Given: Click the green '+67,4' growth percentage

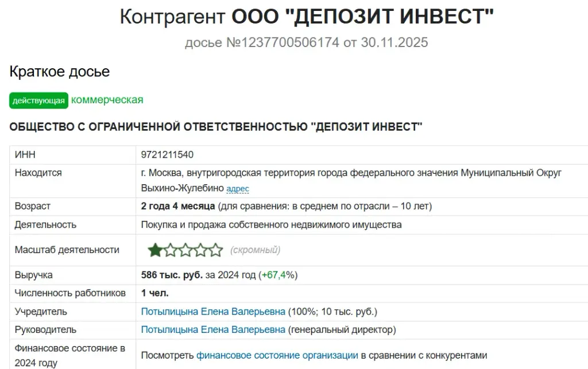Looking at the screenshot, I should [274, 275].
